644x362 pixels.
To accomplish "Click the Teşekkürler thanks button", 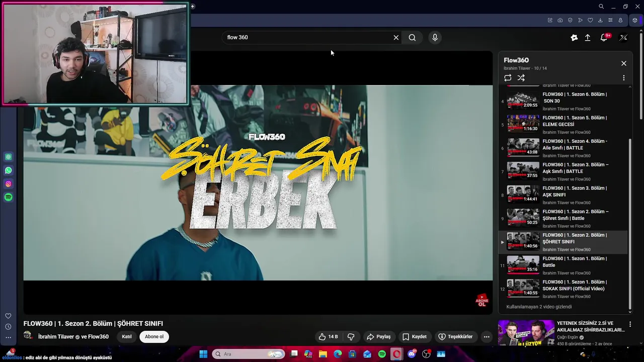I will point(455,337).
